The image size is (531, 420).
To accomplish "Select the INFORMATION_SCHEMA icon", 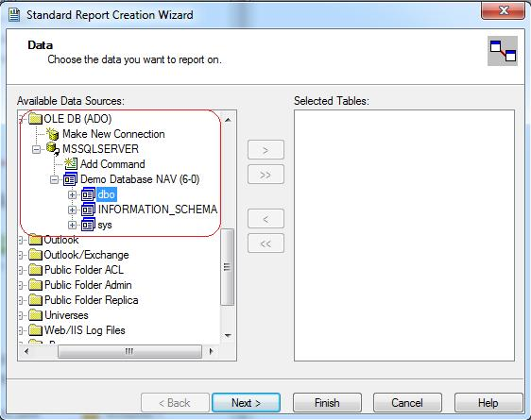I will pos(88,210).
